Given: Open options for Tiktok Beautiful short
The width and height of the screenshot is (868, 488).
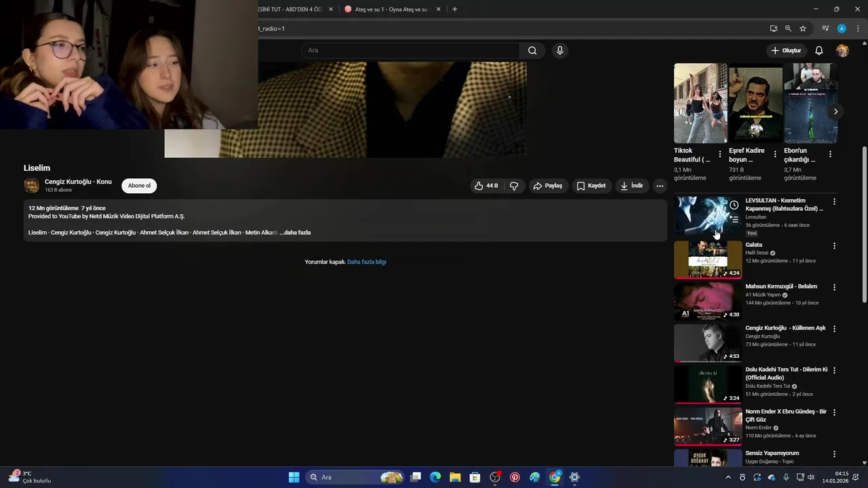Looking at the screenshot, I should [x=719, y=155].
